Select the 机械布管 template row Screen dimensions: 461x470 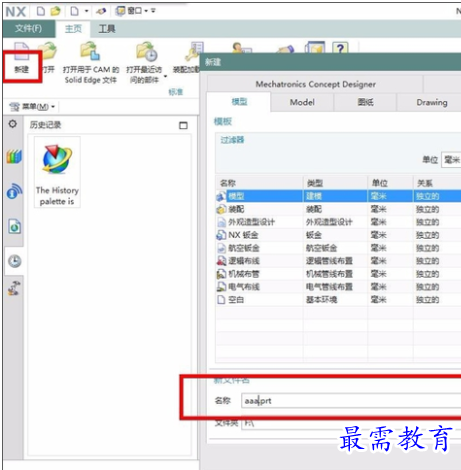(338, 274)
